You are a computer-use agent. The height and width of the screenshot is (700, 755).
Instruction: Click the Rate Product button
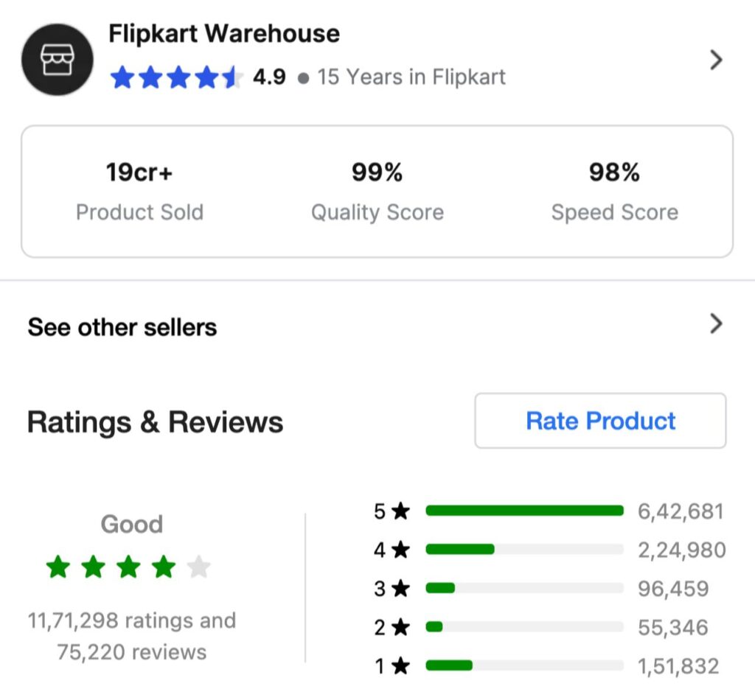pos(600,421)
